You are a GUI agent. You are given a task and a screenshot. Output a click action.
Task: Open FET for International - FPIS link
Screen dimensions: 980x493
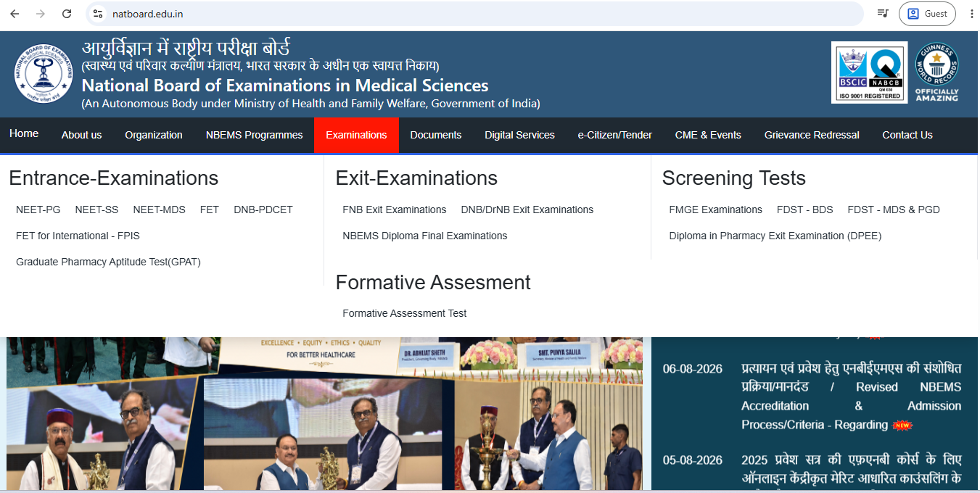[x=78, y=236]
